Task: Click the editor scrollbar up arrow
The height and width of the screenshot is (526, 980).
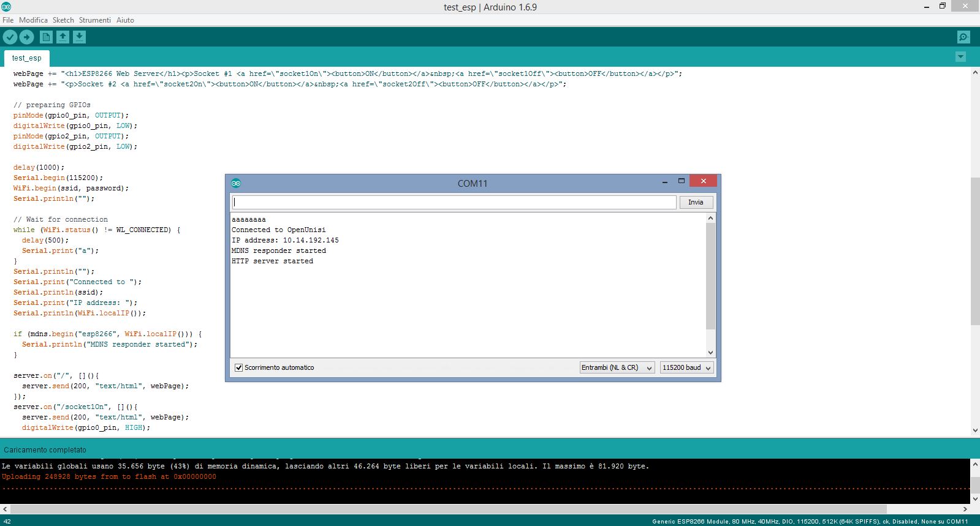Action: (974, 72)
